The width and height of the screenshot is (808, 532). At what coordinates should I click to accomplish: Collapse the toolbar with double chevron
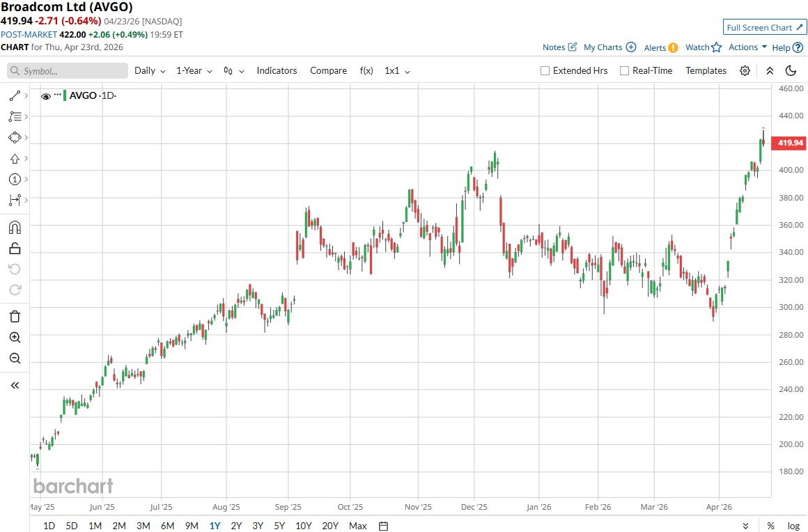770,71
